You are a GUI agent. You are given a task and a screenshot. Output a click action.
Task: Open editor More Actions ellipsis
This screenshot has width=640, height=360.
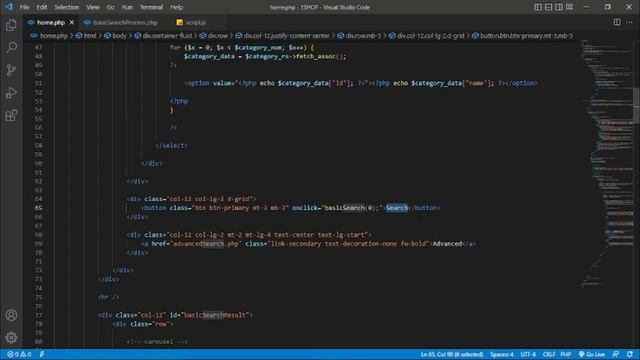[629, 22]
